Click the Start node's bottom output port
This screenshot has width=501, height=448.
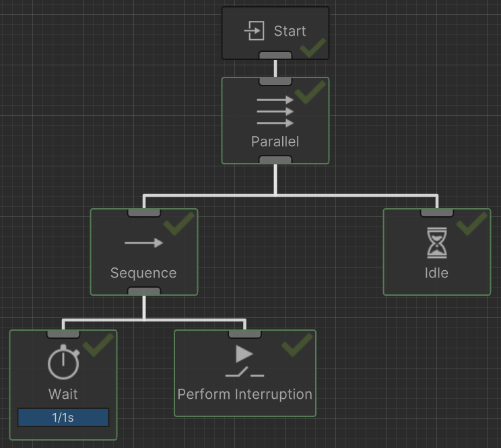pyautogui.click(x=275, y=55)
